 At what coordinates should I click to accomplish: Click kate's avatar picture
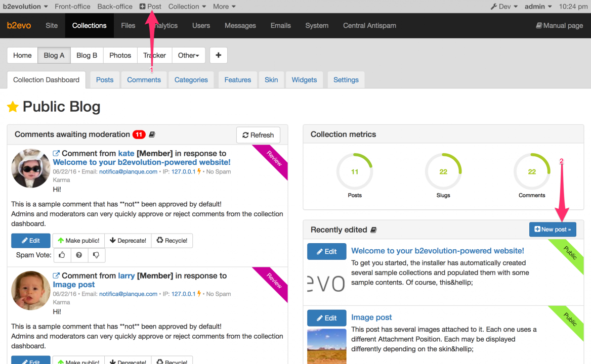(x=30, y=168)
